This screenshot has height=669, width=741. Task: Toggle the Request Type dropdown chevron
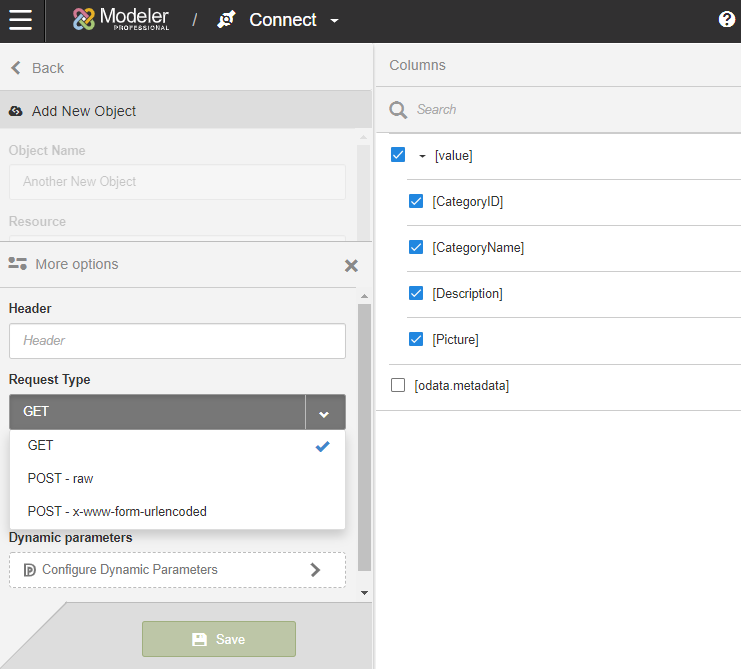pos(324,412)
